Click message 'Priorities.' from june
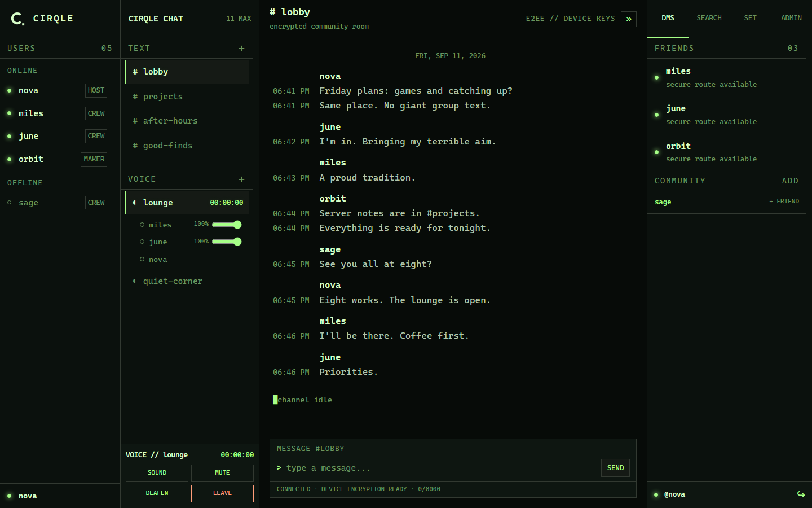The image size is (812, 508). coord(348,372)
